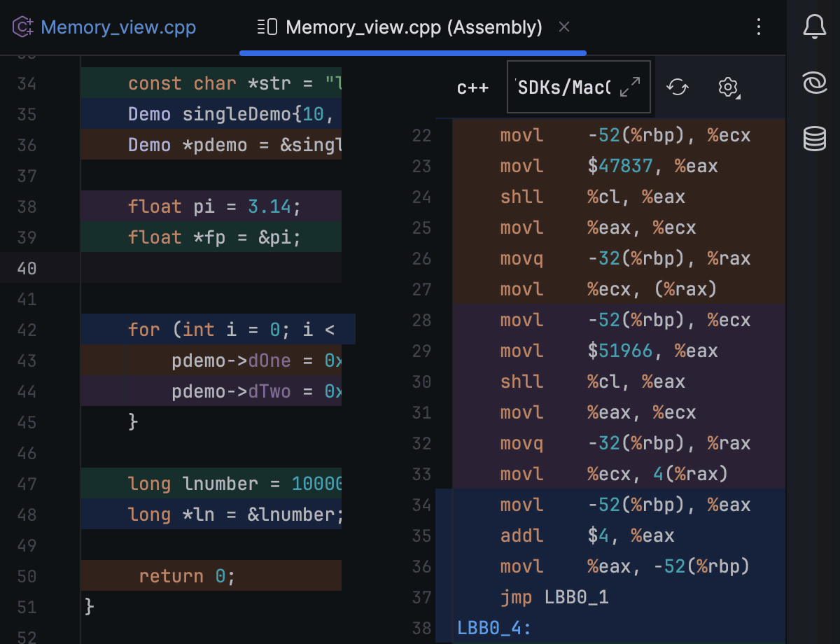Click line number 40 in source gutter
Viewport: 840px width, 644px height.
point(27,268)
